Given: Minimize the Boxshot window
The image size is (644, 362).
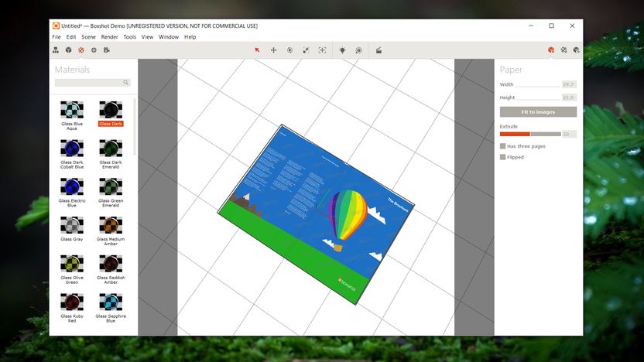Looking at the screenshot, I should (x=531, y=26).
